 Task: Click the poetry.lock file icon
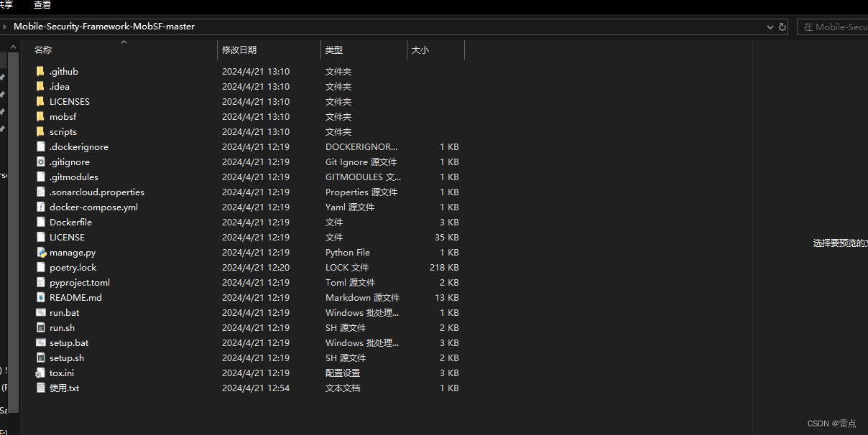point(40,267)
